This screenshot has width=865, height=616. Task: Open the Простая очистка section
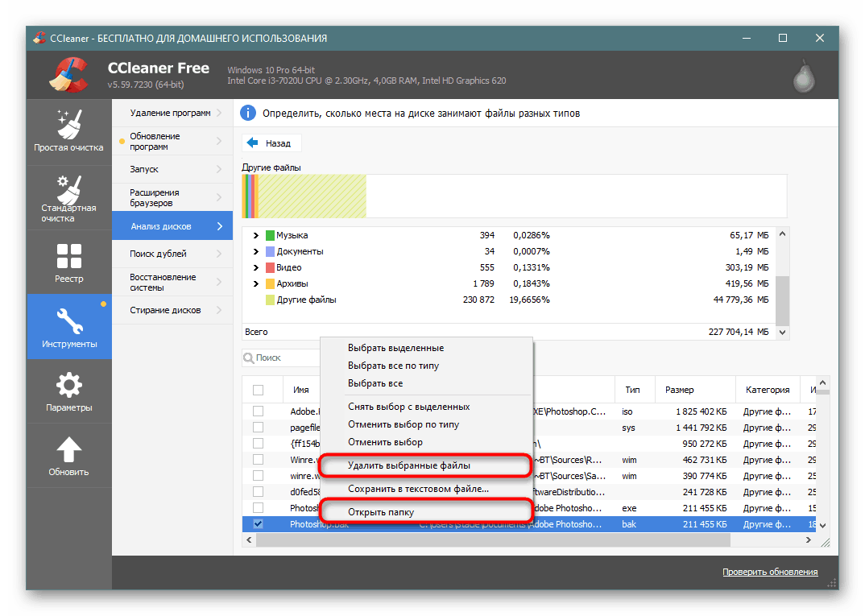point(69,132)
